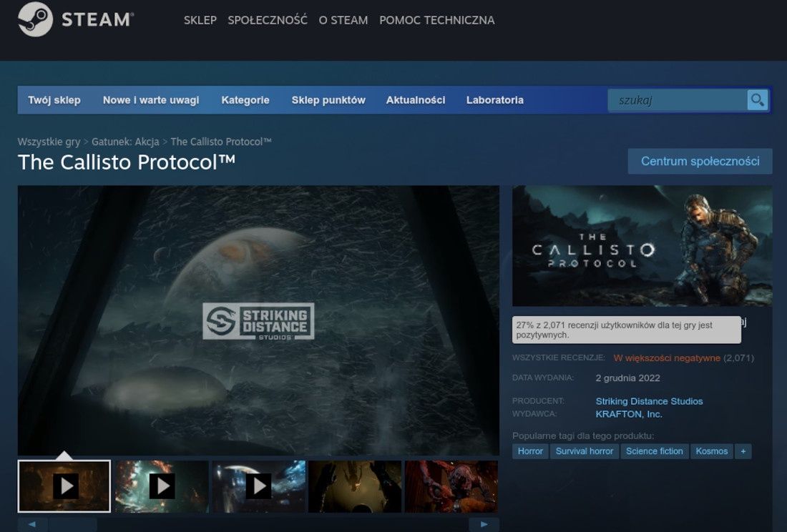
Task: Open POMOC TECHNICZNA in the top menu
Action: [437, 20]
